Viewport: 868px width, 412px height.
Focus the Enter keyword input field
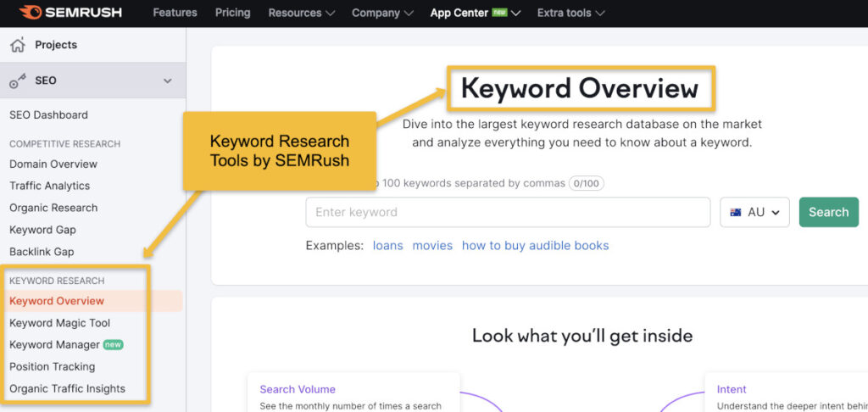[508, 212]
